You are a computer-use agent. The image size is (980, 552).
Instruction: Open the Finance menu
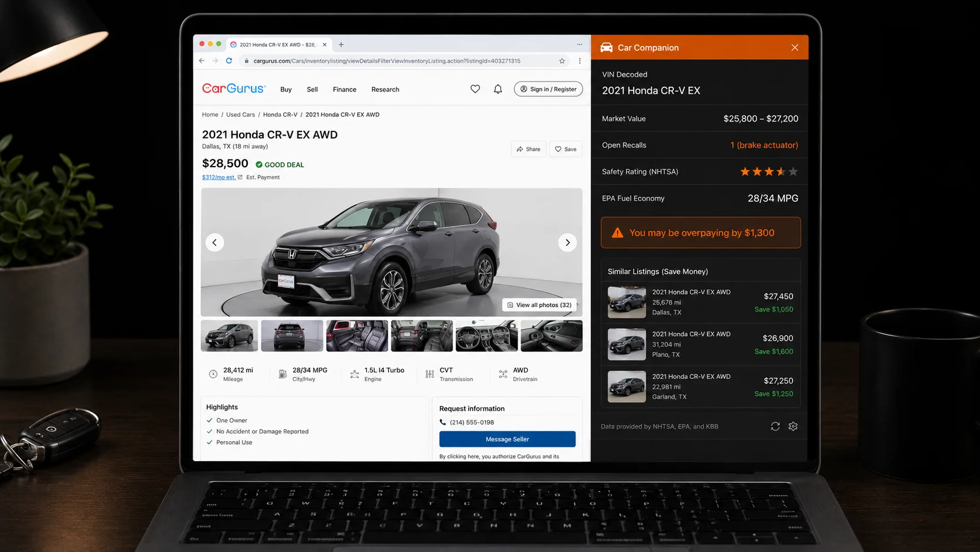[x=345, y=90]
